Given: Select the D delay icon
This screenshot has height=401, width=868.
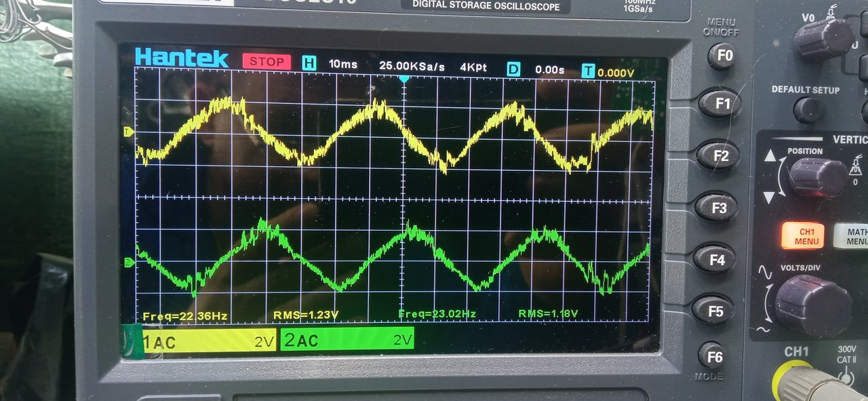Looking at the screenshot, I should click(513, 69).
